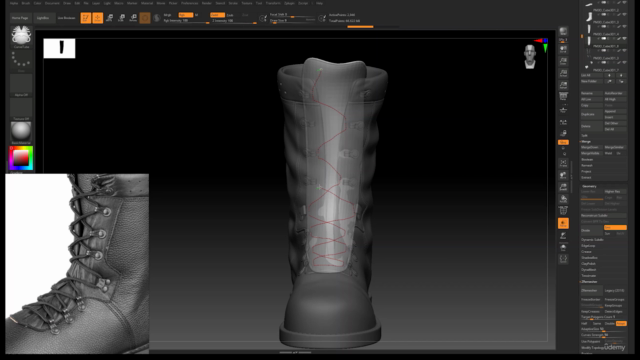Click the Frame view icon
Screen dimensions: 640x360
[x=563, y=163]
